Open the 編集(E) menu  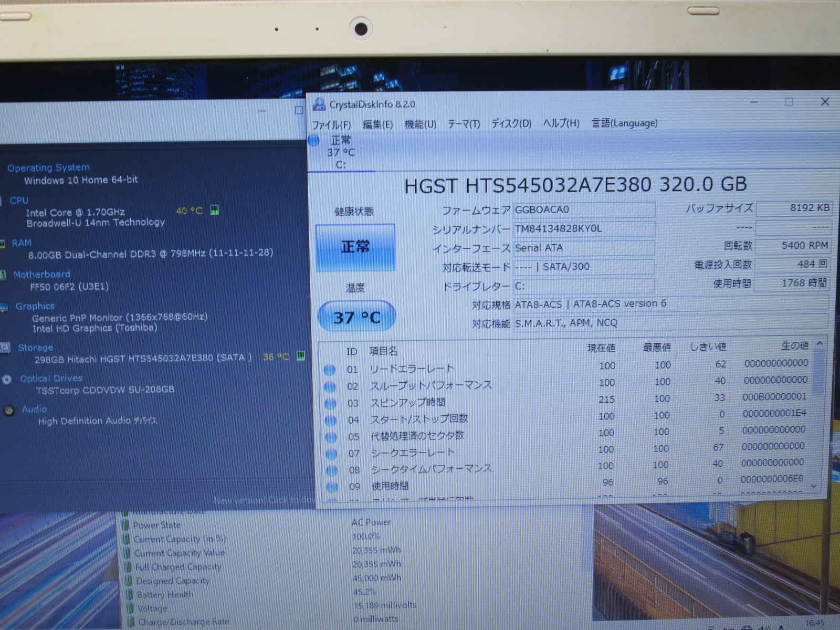(x=377, y=124)
